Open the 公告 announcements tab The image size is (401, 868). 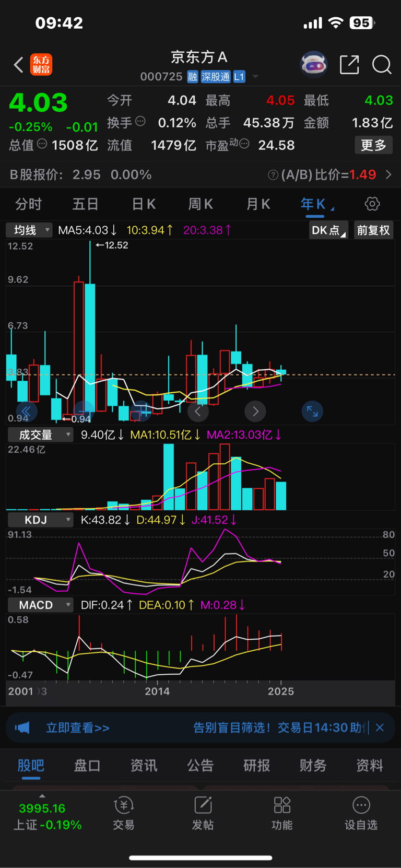click(200, 766)
